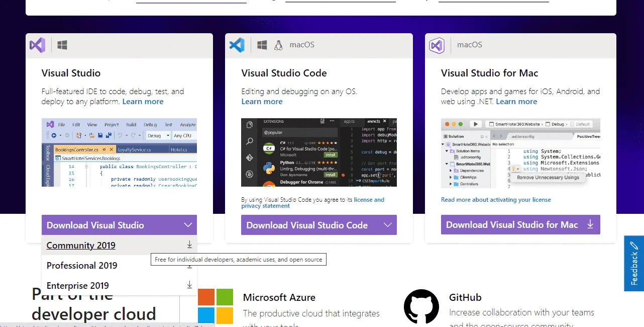
Task: Click the pencil icon on Feedback tab
Action: 634,246
